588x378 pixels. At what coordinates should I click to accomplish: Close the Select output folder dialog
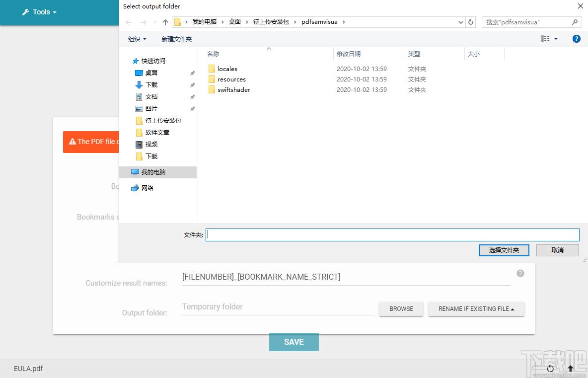[x=580, y=6]
